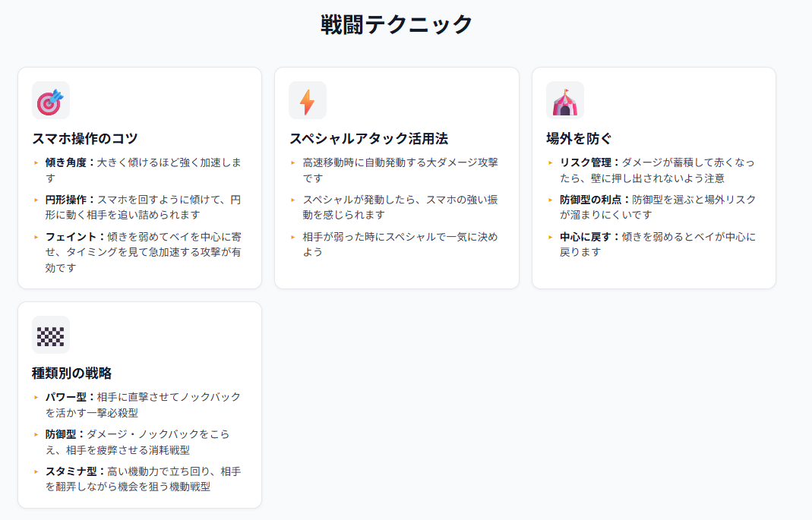Click the スペシャルアタック活用法 heading
812x520 pixels.
[369, 139]
